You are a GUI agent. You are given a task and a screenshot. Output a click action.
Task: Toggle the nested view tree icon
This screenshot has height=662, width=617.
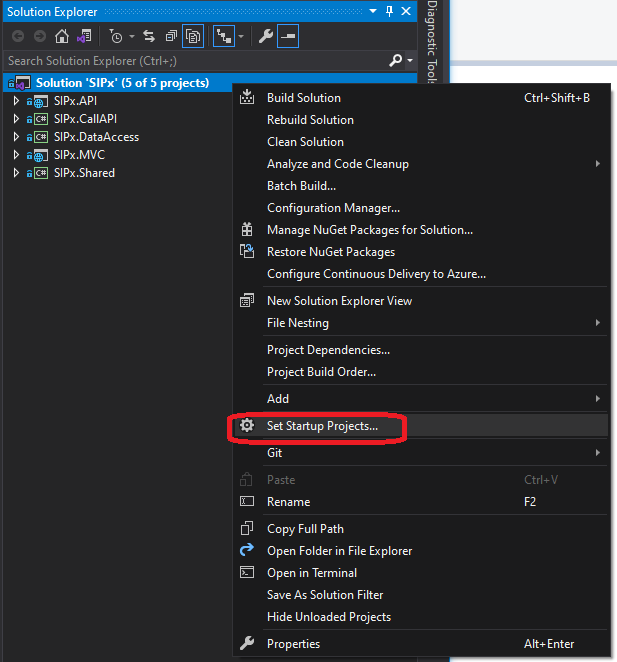[224, 36]
